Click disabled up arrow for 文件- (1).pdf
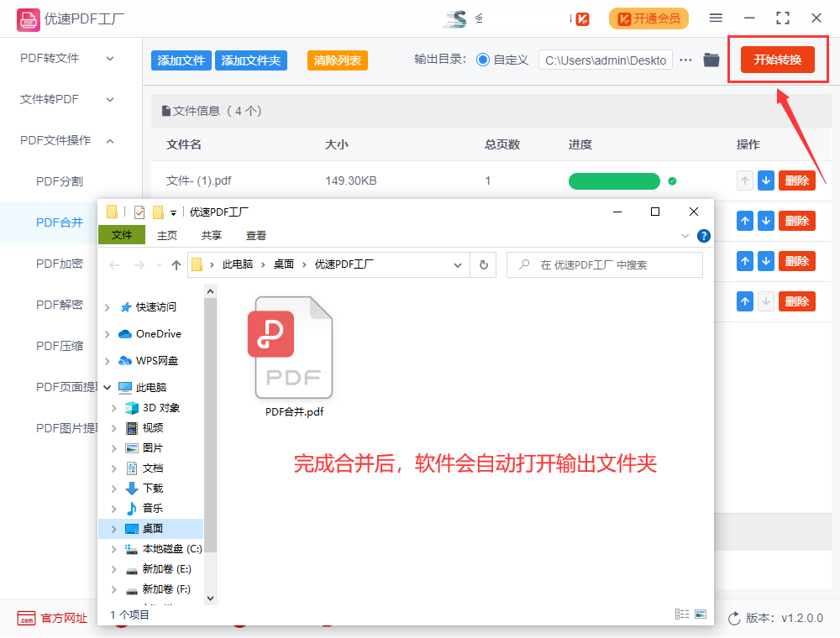Viewport: 840px width, 638px height. (744, 181)
